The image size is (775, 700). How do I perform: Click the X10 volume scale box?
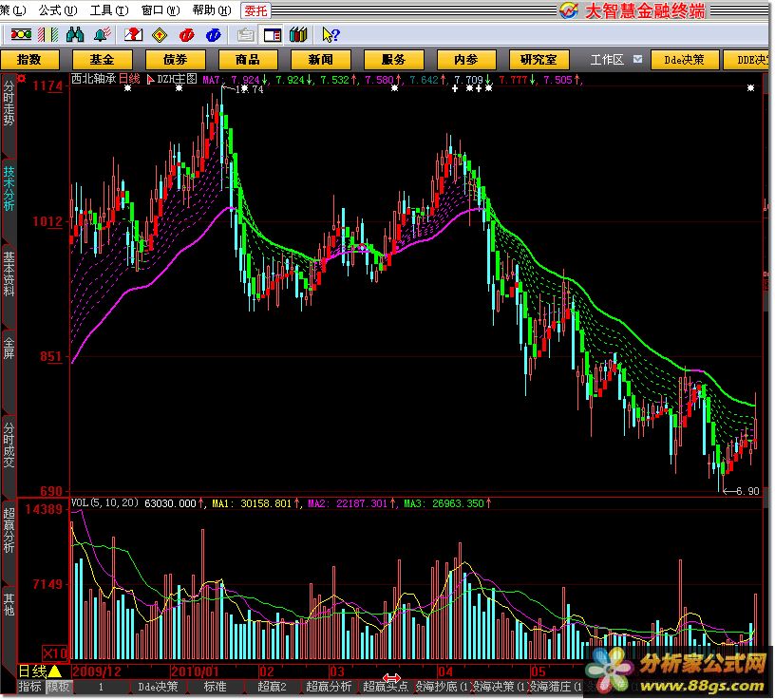point(54,653)
